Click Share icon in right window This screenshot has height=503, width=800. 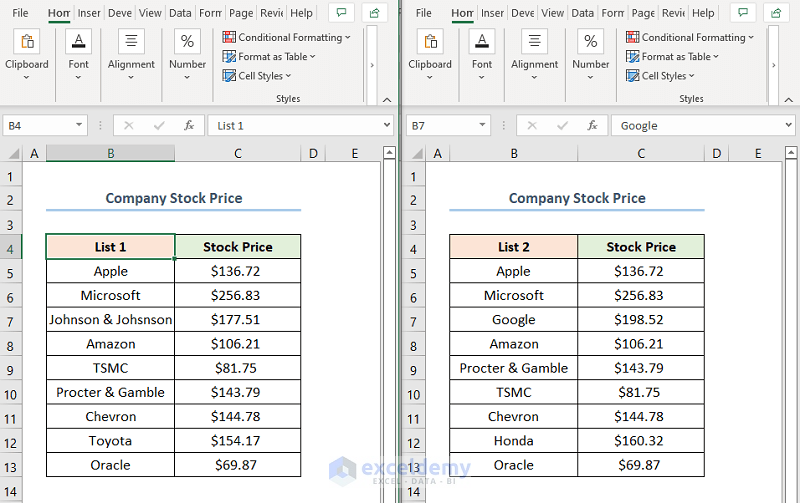click(776, 13)
